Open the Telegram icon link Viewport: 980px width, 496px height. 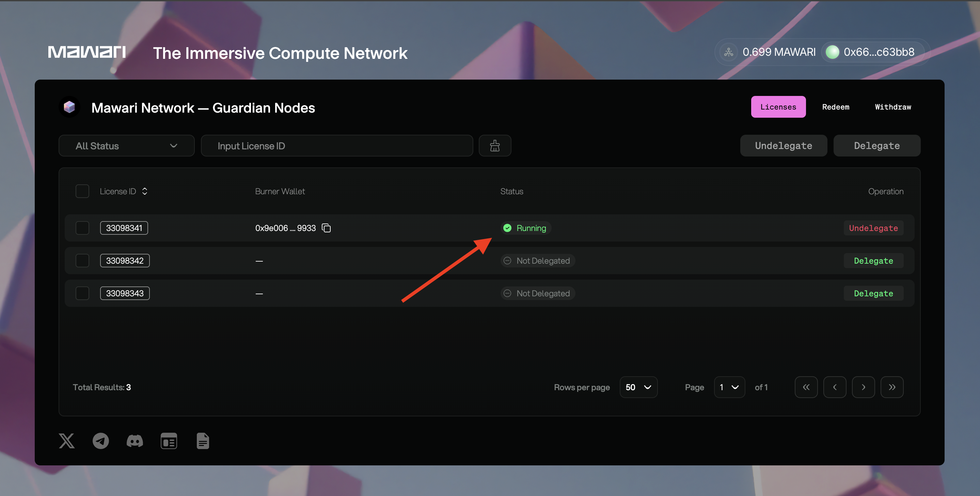[x=101, y=441]
